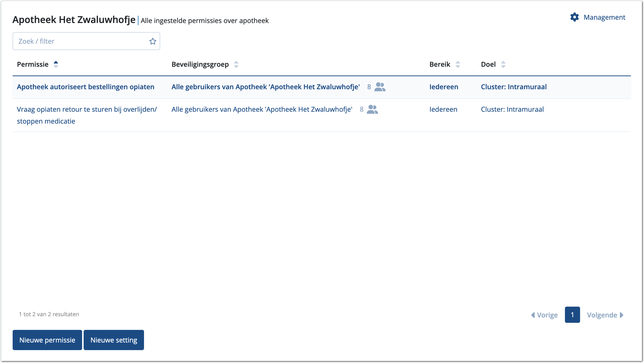The height and width of the screenshot is (363, 644).
Task: Click the Zoek / filter input field
Action: point(81,41)
